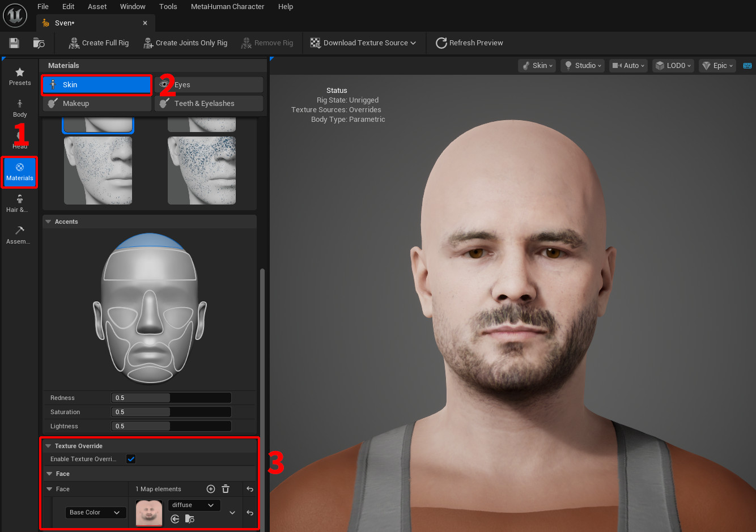756x532 pixels.
Task: Reset Face map elements to default
Action: 250,489
